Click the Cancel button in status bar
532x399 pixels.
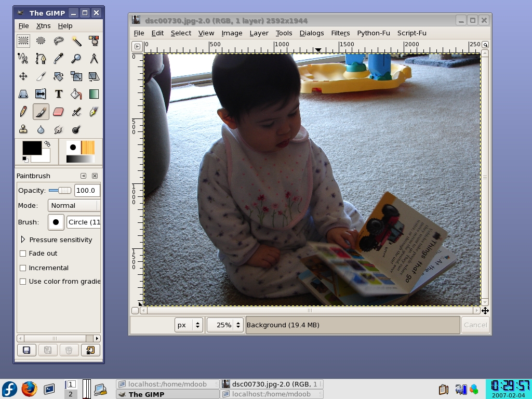[x=475, y=325]
